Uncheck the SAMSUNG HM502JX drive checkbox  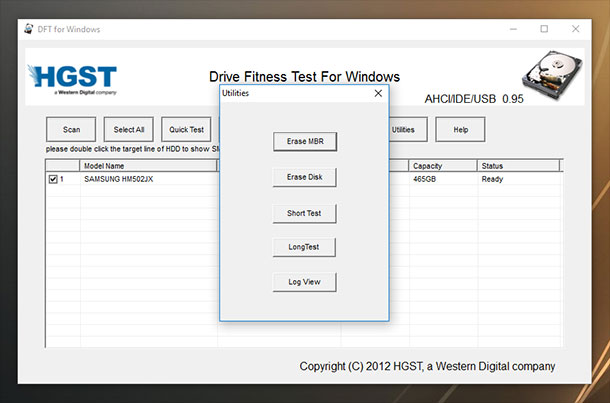(x=53, y=179)
